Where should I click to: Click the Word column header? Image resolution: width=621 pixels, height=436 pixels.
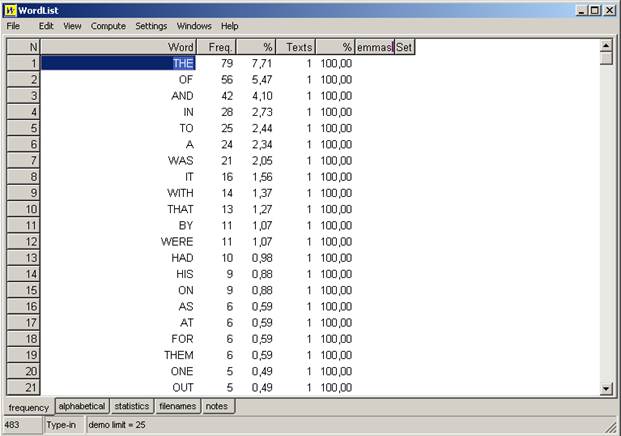pos(118,47)
